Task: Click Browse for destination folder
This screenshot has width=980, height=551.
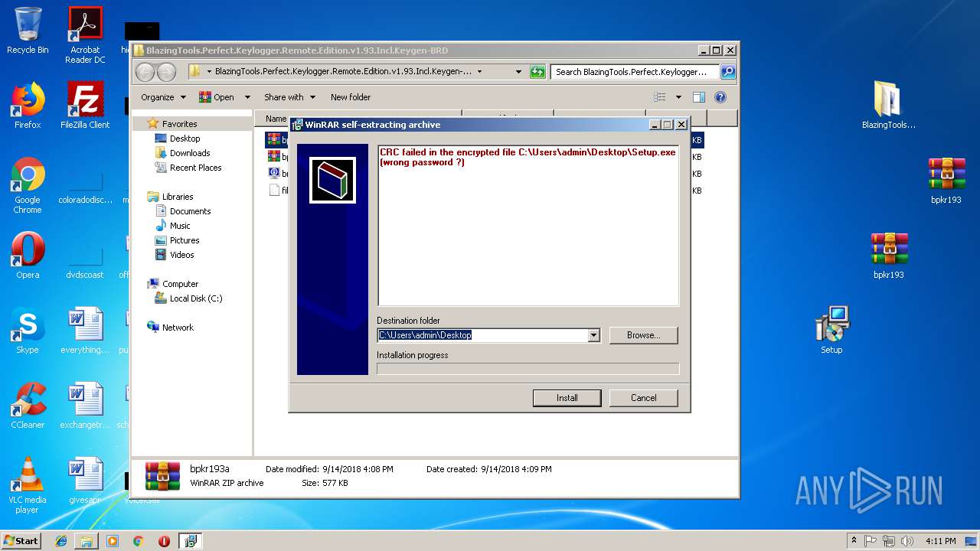Action: 644,335
